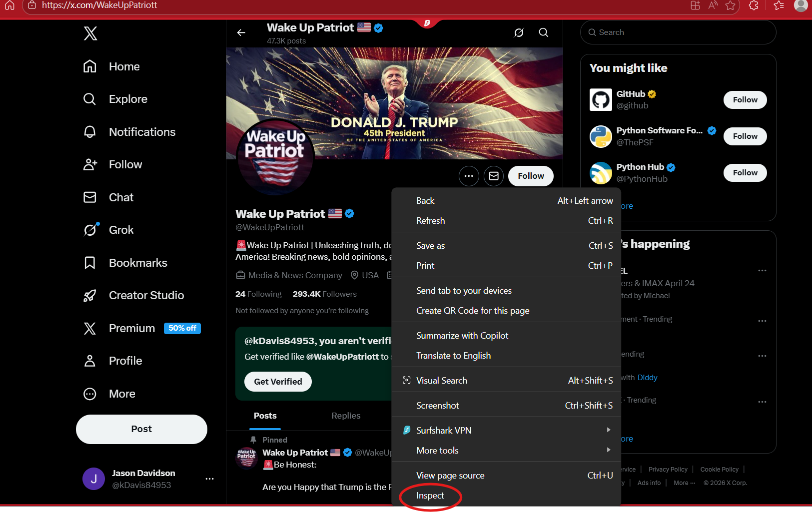Screen dimensions: 812x512
Task: Click the Grok icon in profile header
Action: [519, 32]
